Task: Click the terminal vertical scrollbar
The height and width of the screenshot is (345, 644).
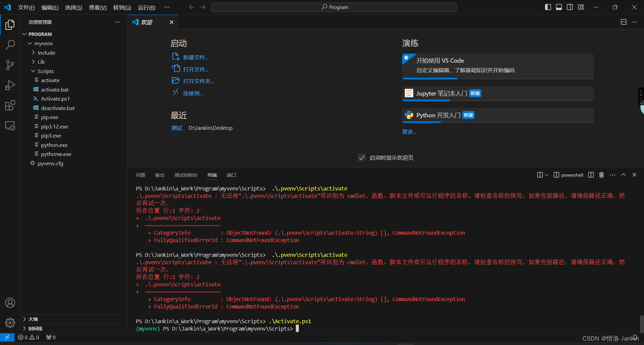Action: pyautogui.click(x=641, y=324)
